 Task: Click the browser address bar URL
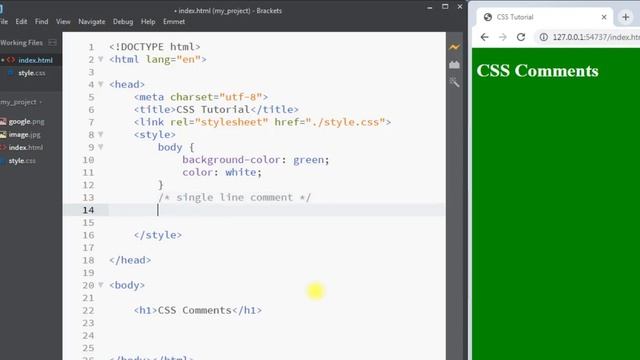[596, 37]
